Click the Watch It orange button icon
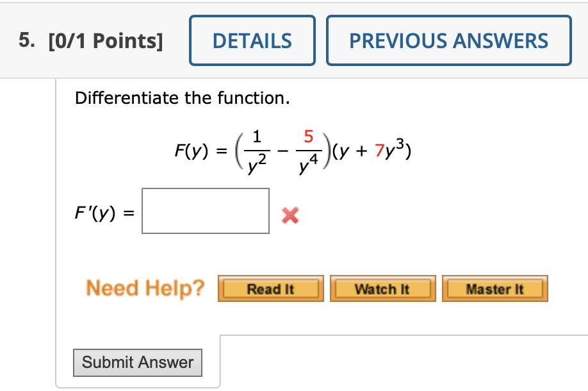This screenshot has height=391, width=588. pyautogui.click(x=382, y=288)
